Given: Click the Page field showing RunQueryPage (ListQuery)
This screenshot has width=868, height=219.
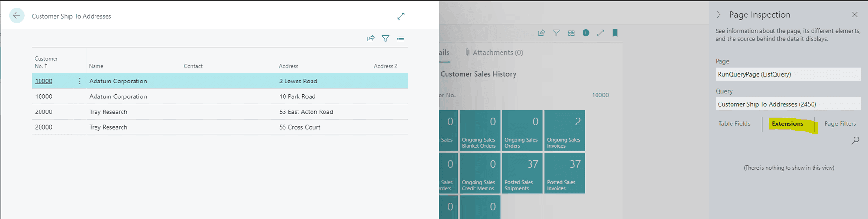Looking at the screenshot, I should (x=788, y=74).
